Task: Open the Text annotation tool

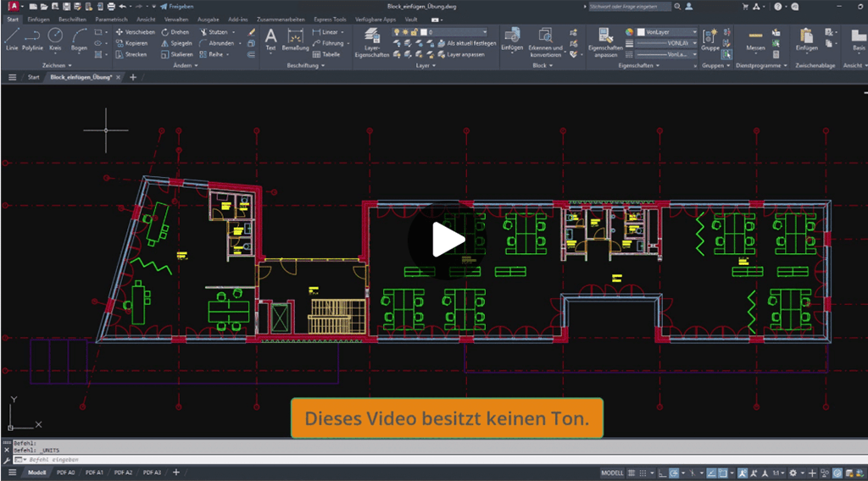Action: coord(270,39)
